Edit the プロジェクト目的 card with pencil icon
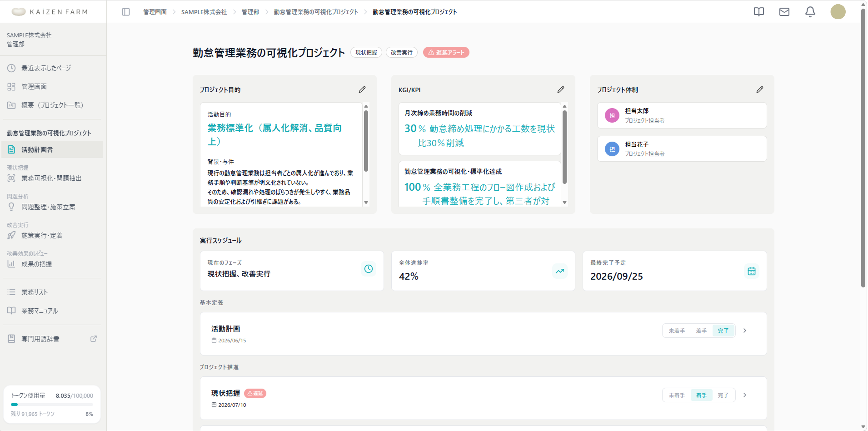868x431 pixels. pyautogui.click(x=362, y=89)
